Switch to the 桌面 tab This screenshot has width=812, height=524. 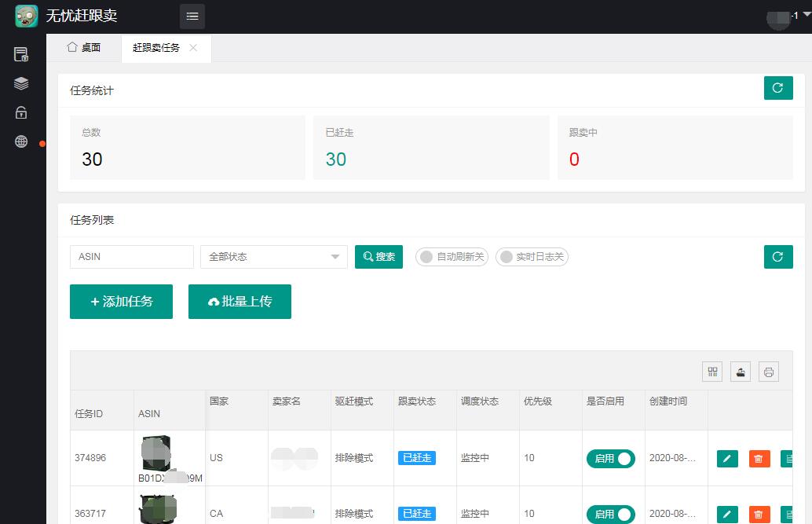(84, 48)
